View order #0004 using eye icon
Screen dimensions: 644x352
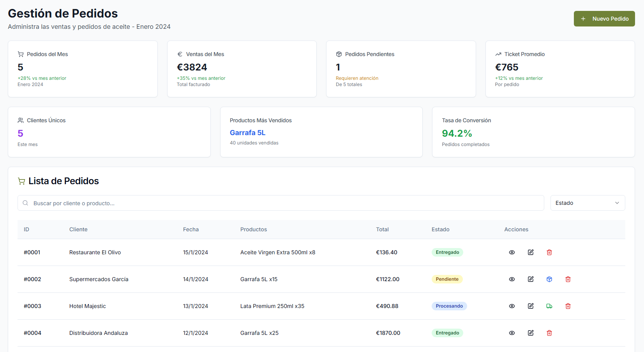(x=512, y=333)
